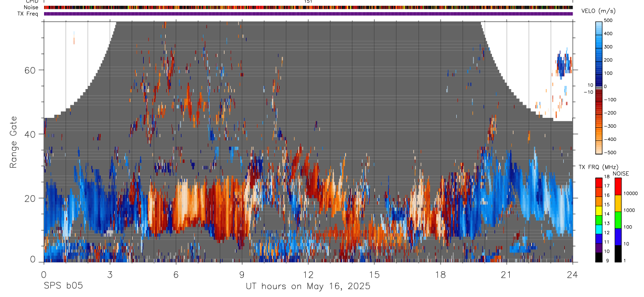The height and width of the screenshot is (297, 644).
Task: Pick the blue 11–12 MHz frequency swatch
Action: [x=598, y=238]
